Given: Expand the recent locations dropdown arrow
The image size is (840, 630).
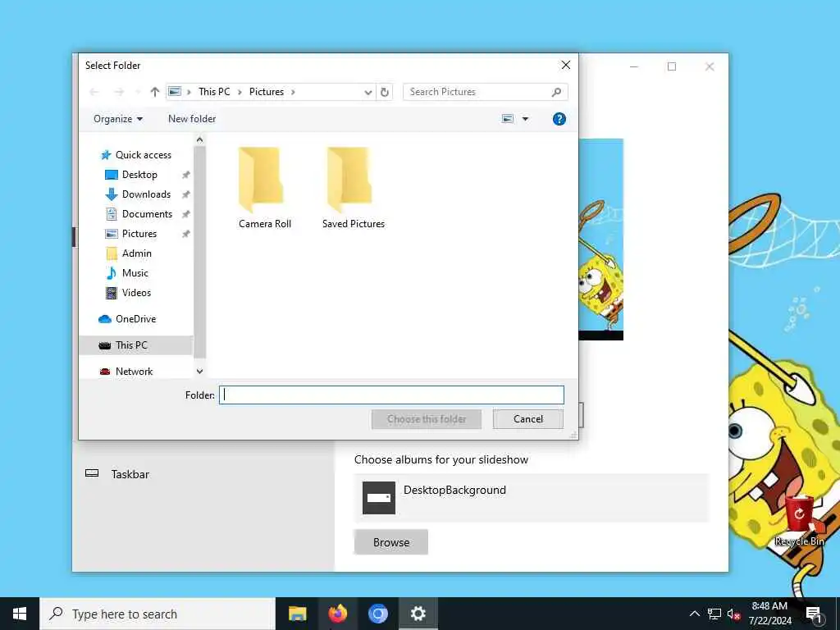Looking at the screenshot, I should [x=138, y=92].
